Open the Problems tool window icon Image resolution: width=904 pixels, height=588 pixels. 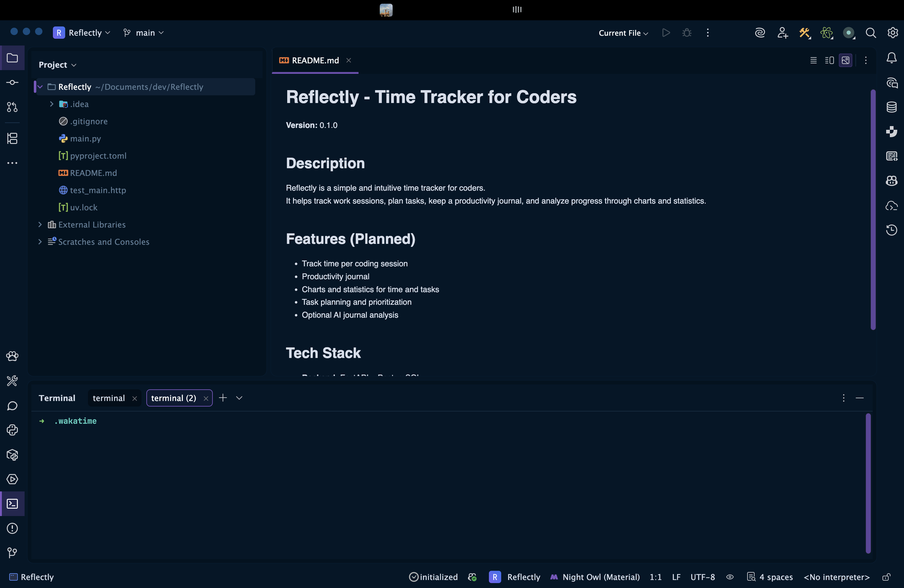pos(12,528)
